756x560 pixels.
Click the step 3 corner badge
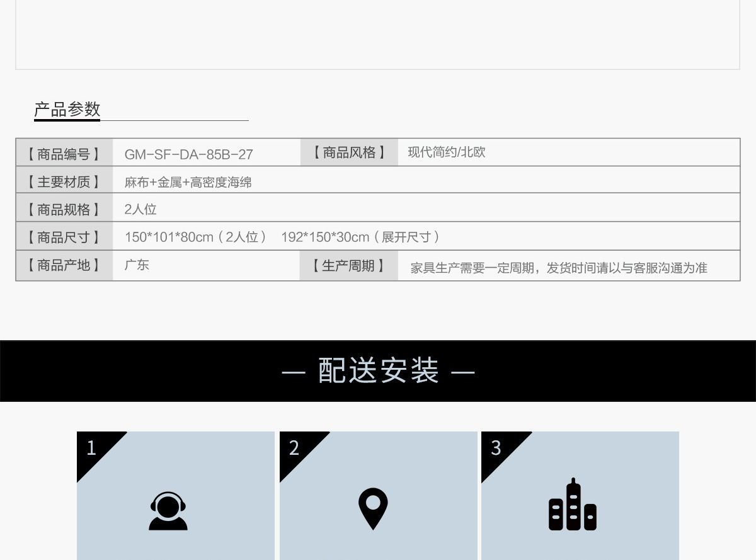pyautogui.click(x=498, y=449)
